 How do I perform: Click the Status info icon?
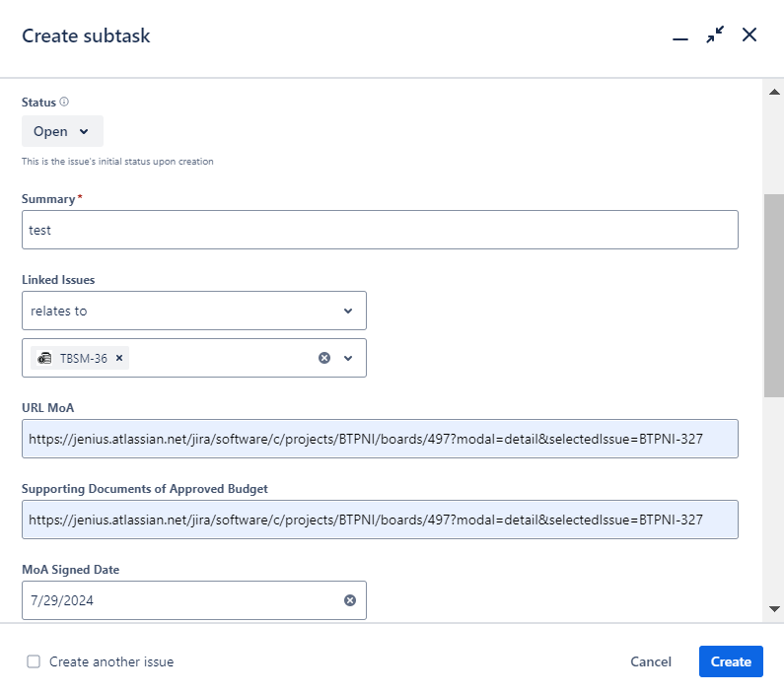(64, 102)
